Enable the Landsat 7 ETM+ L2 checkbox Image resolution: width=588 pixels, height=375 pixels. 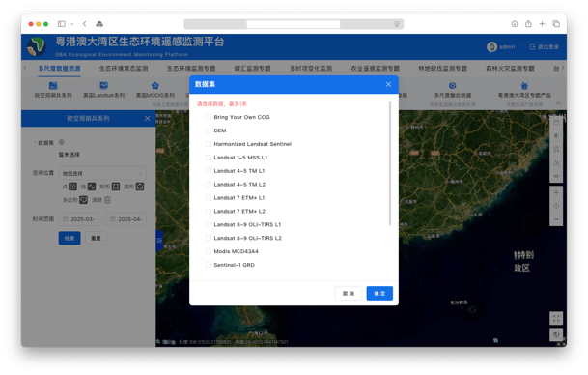click(209, 212)
